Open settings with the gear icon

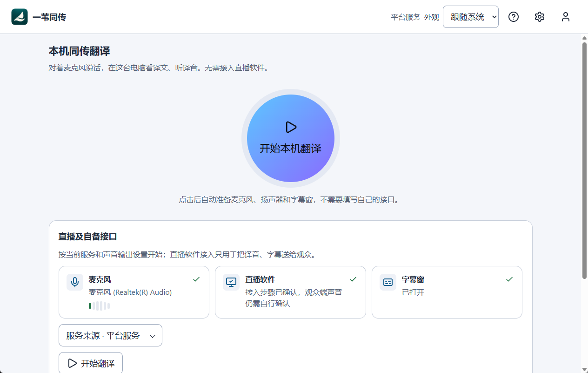coord(540,17)
